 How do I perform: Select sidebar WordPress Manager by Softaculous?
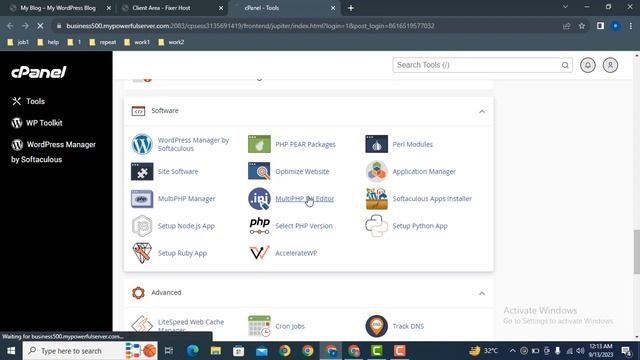[53, 152]
